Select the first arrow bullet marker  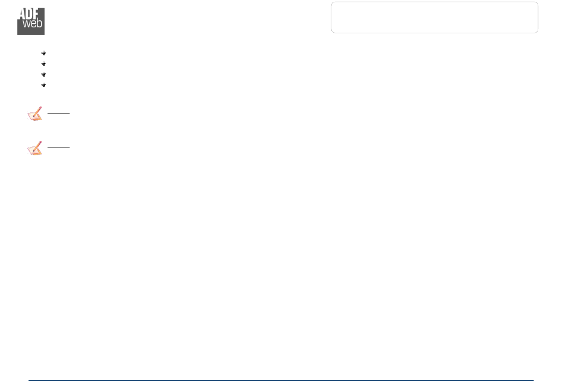pyautogui.click(x=43, y=54)
